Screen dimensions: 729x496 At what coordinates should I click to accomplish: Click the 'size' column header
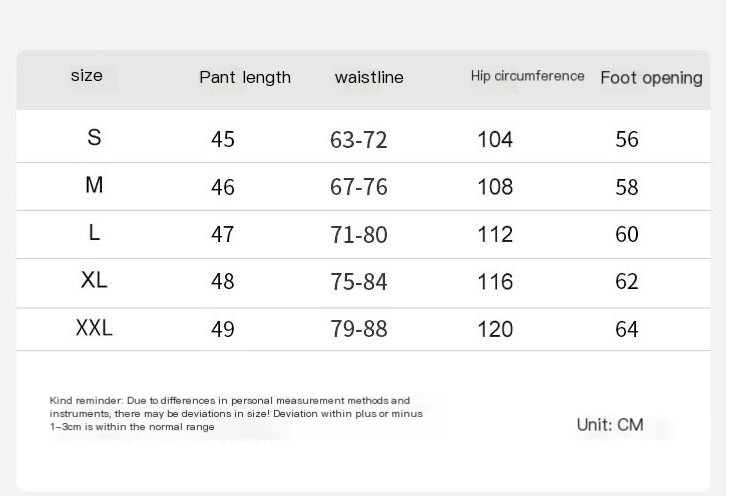(86, 75)
